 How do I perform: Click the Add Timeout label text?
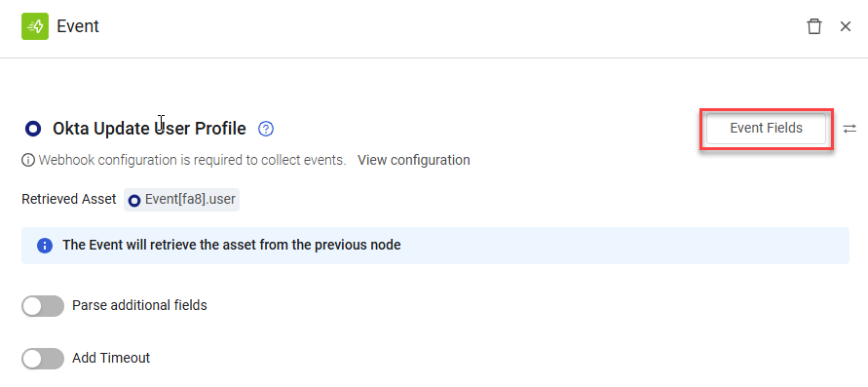click(111, 358)
